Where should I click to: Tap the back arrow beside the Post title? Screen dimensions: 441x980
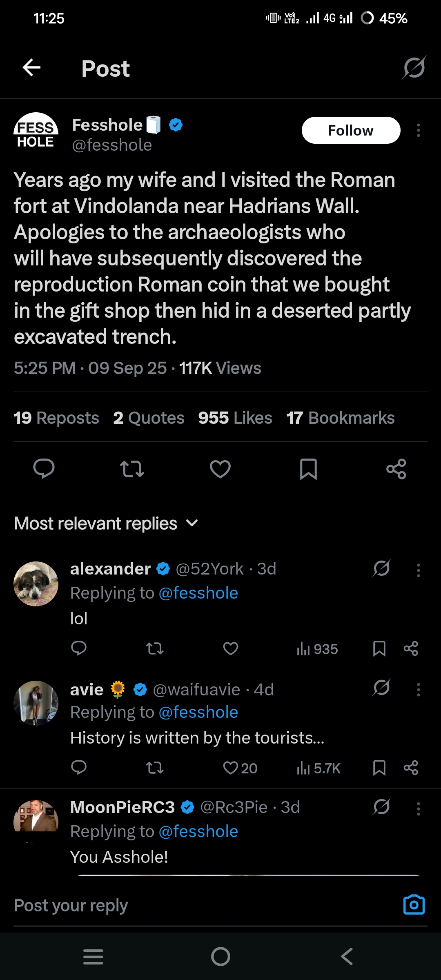pyautogui.click(x=31, y=67)
